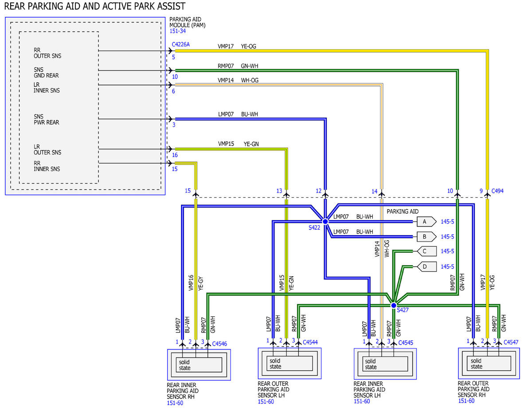Click the vertical VMP16 YE-GY wire label
This screenshot has width=532, height=411.
click(x=196, y=283)
